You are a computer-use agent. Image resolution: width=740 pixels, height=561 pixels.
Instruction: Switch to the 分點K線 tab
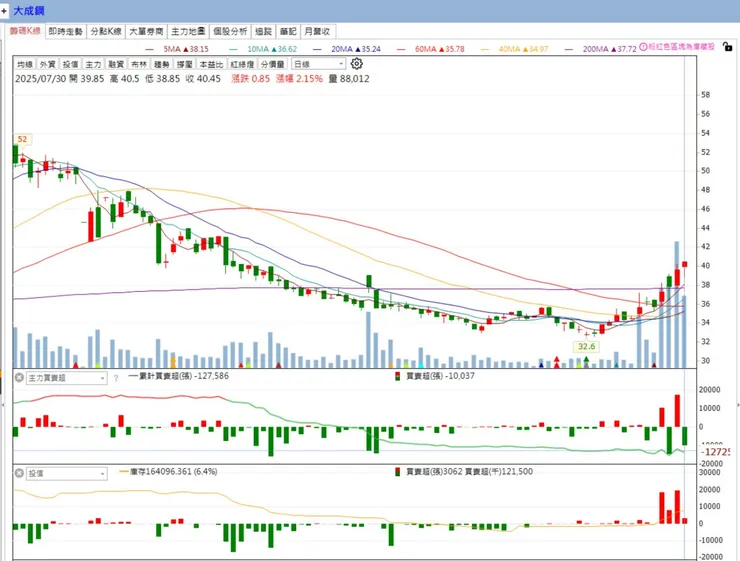point(106,32)
